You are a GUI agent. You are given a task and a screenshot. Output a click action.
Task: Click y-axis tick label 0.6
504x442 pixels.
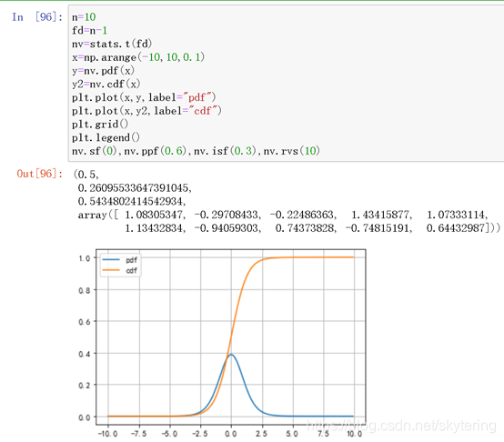click(x=85, y=322)
